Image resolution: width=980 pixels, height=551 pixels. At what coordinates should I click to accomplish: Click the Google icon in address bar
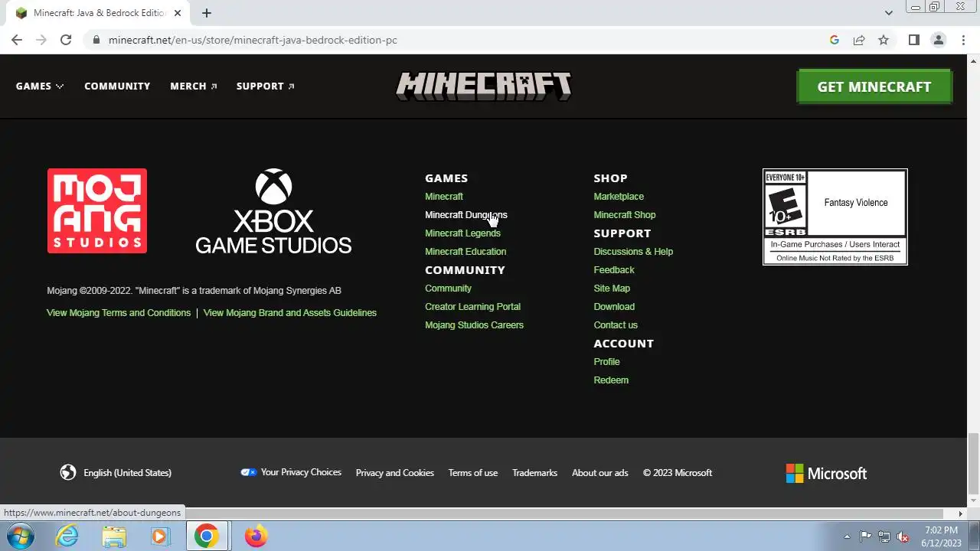coord(835,40)
